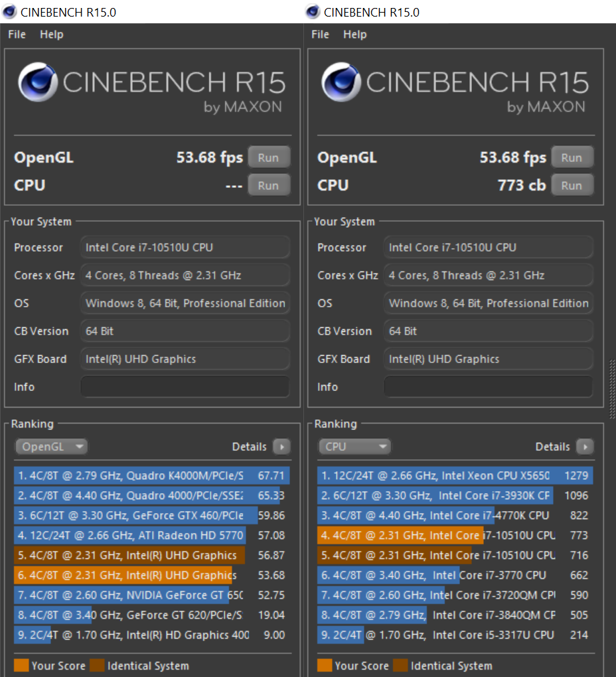Select the NVIDIA GeForce GT 650 ranking row
616x677 pixels.
[152, 595]
